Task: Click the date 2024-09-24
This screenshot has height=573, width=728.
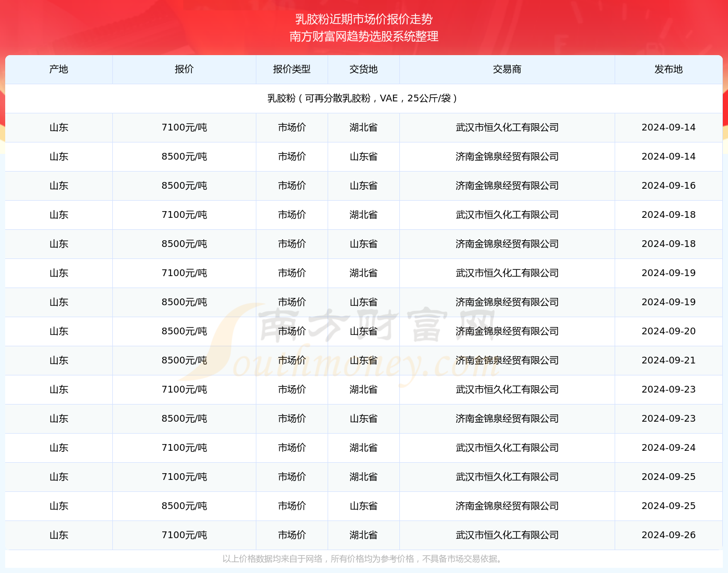Action: [668, 448]
